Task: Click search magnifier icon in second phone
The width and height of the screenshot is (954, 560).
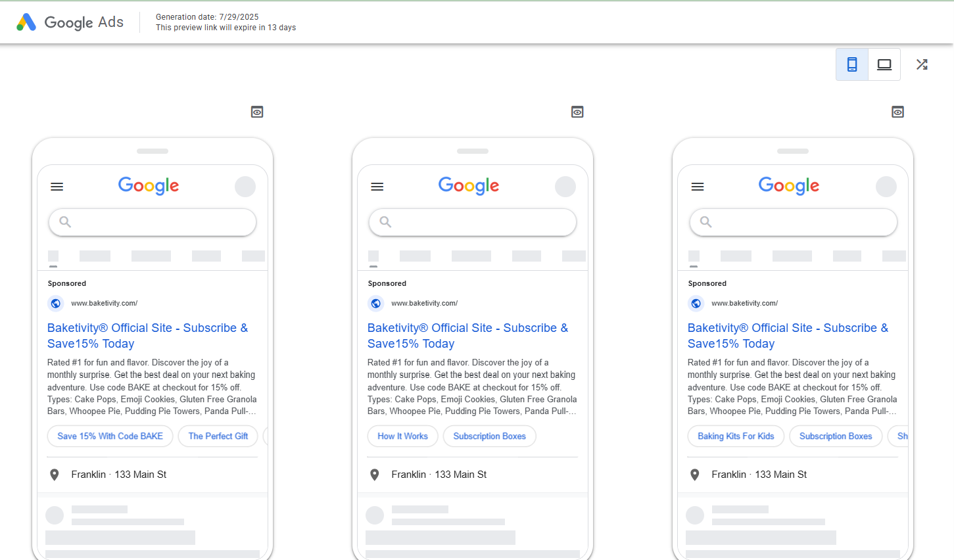Action: pos(385,222)
